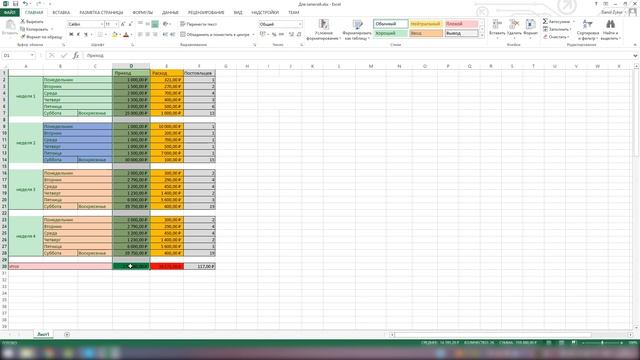Switch to the ФОРМУЛЫ tab

pos(143,12)
